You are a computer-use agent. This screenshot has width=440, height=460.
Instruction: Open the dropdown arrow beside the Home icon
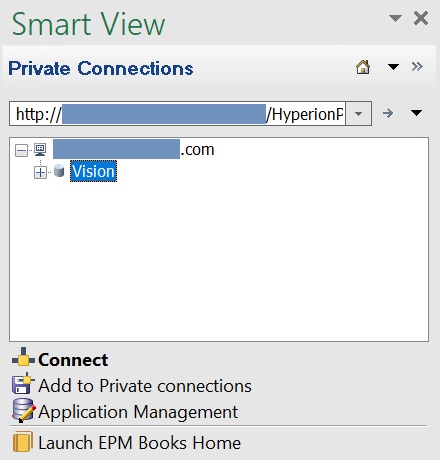coord(393,67)
